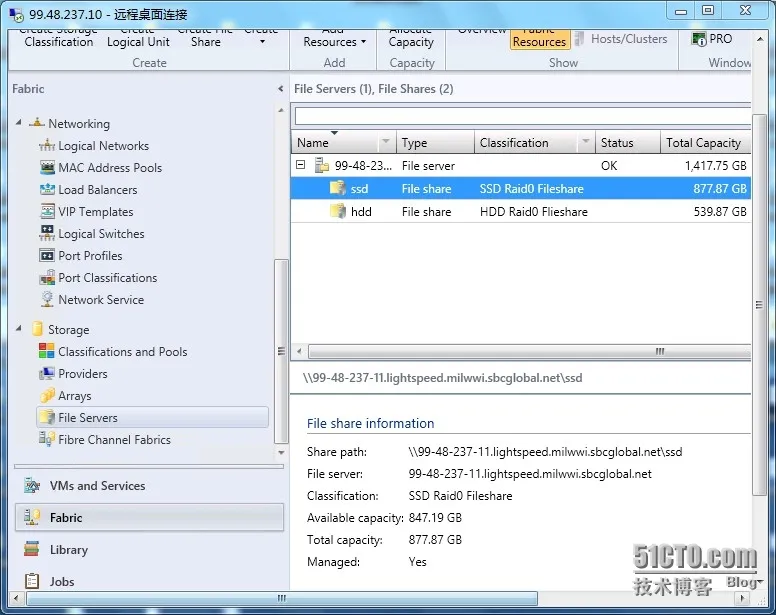Image resolution: width=776 pixels, height=615 pixels.
Task: Collapse the Networking tree node
Action: tap(19, 122)
